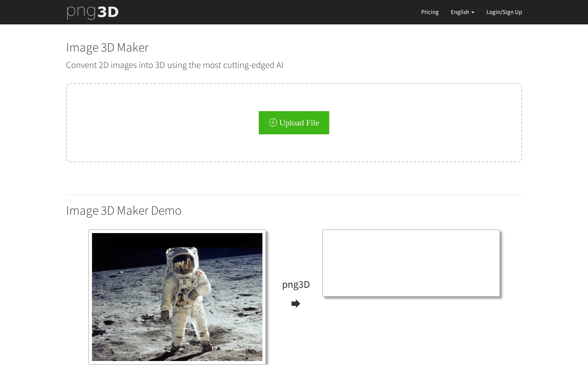588x369 pixels.
Task: Click the bold 3D part of logo
Action: [108, 12]
